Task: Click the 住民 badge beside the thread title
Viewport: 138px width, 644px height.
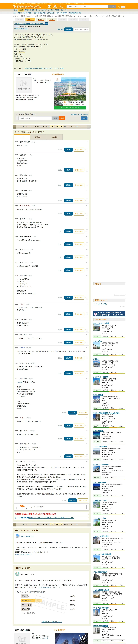Action: pos(47,24)
